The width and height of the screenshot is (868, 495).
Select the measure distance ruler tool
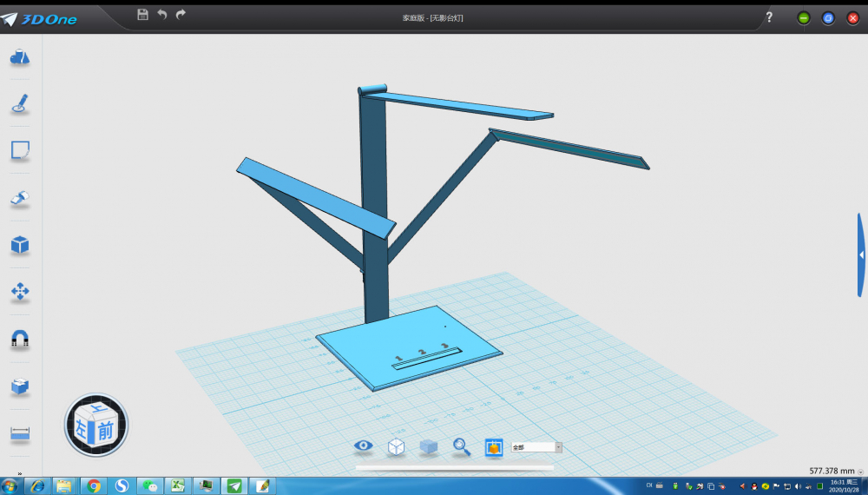(20, 433)
